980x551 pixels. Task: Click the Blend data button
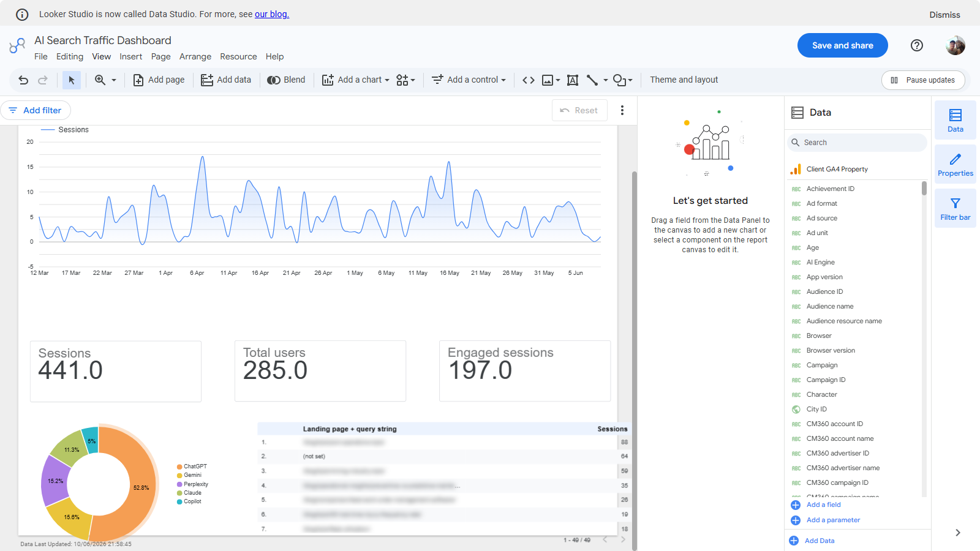coord(286,80)
